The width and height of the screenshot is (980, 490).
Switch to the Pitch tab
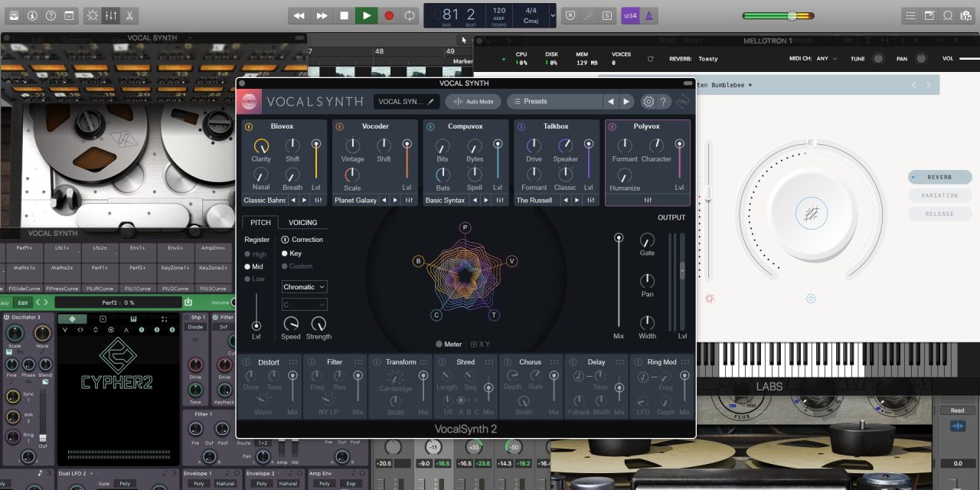(x=260, y=223)
